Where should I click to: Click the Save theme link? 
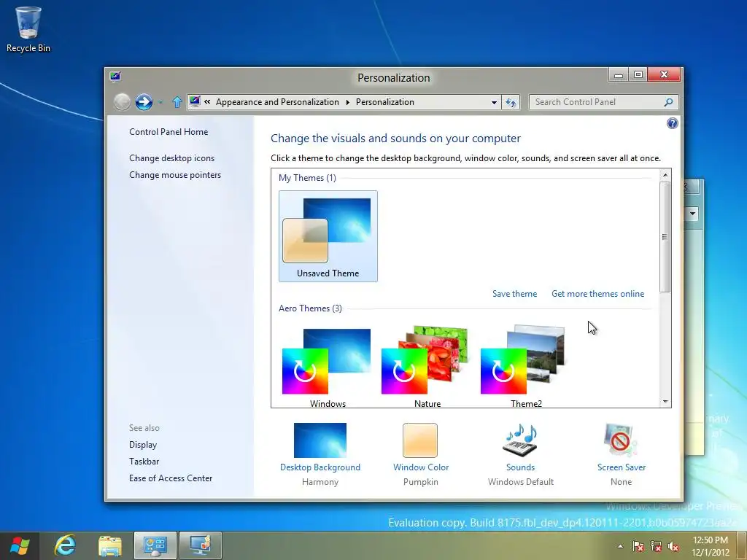point(514,294)
